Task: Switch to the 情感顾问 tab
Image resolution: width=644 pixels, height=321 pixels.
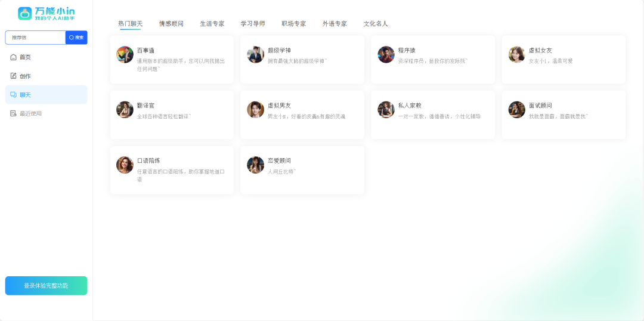Action: click(x=171, y=24)
